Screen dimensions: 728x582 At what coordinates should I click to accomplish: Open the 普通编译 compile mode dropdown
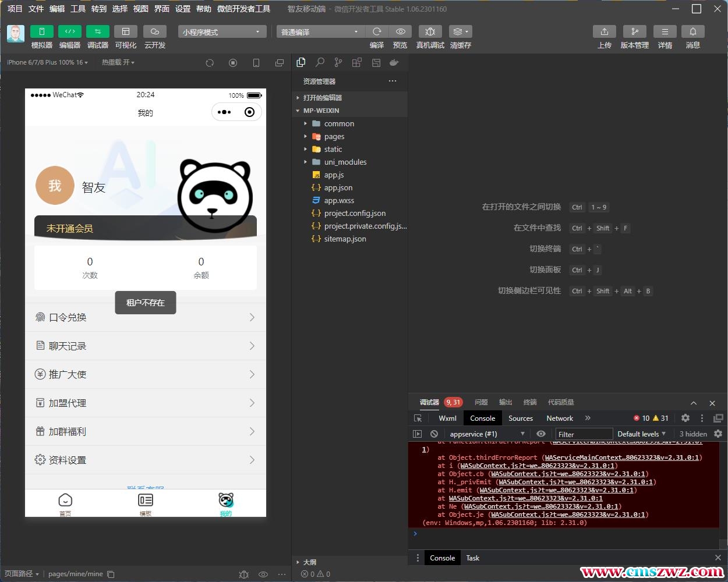click(x=319, y=32)
